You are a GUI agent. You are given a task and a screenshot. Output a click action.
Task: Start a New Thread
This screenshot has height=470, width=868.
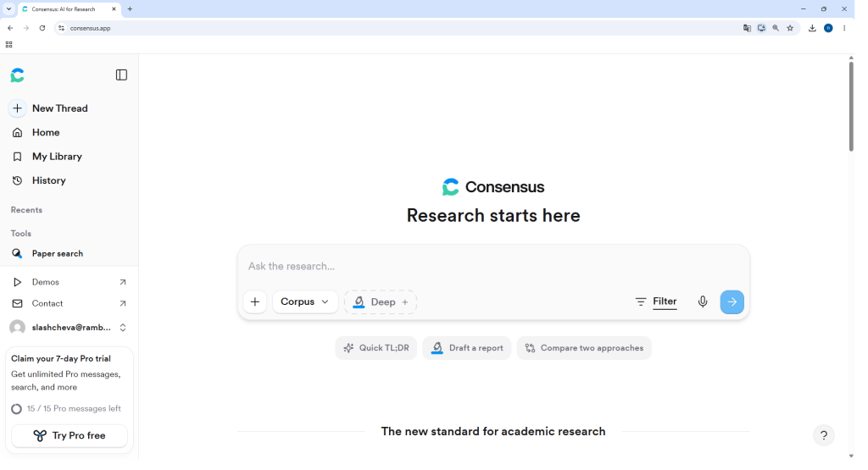tap(50, 108)
